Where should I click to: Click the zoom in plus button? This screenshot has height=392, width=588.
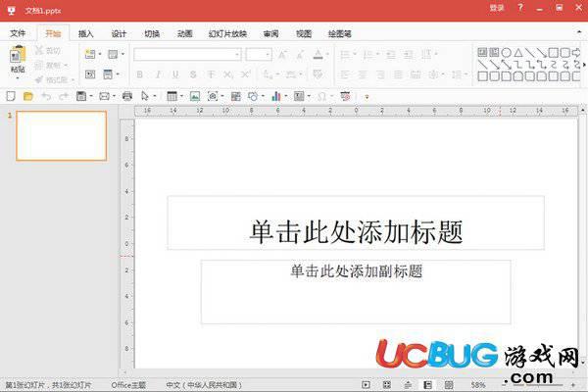(x=573, y=385)
